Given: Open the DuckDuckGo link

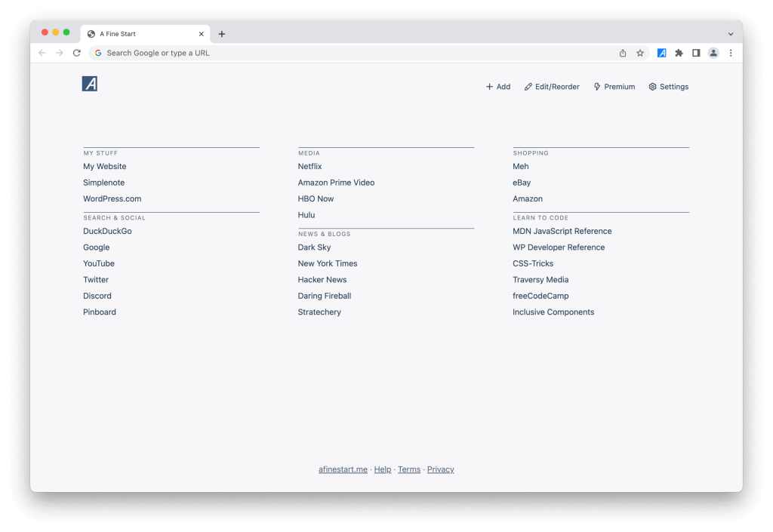Looking at the screenshot, I should [107, 231].
